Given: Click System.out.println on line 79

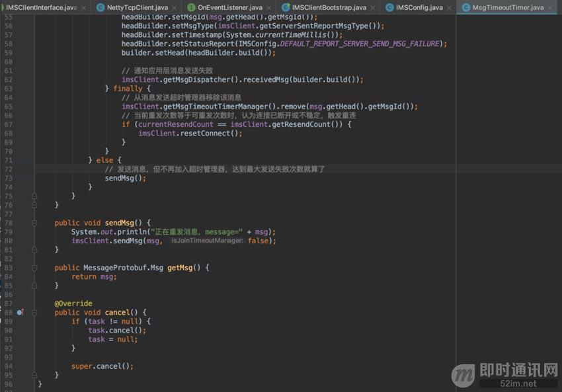Looking at the screenshot, I should (109, 232).
